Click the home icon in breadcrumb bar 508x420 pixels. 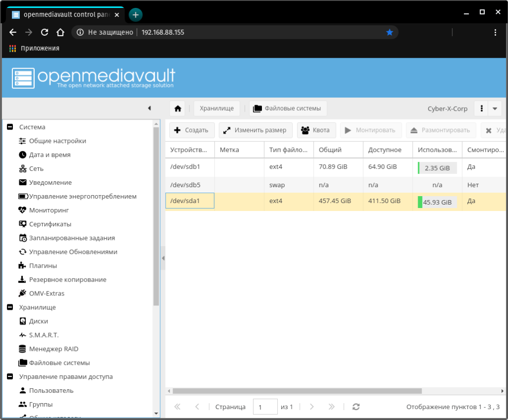[178, 109]
